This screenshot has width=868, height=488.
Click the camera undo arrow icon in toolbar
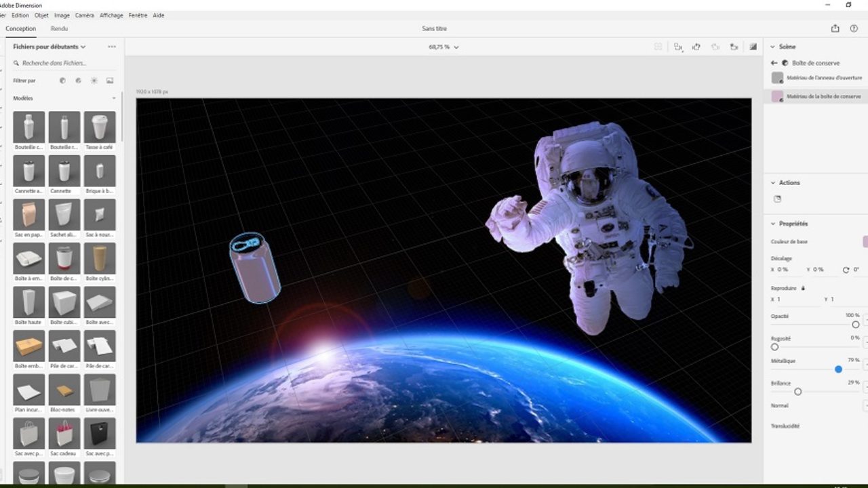click(x=696, y=47)
